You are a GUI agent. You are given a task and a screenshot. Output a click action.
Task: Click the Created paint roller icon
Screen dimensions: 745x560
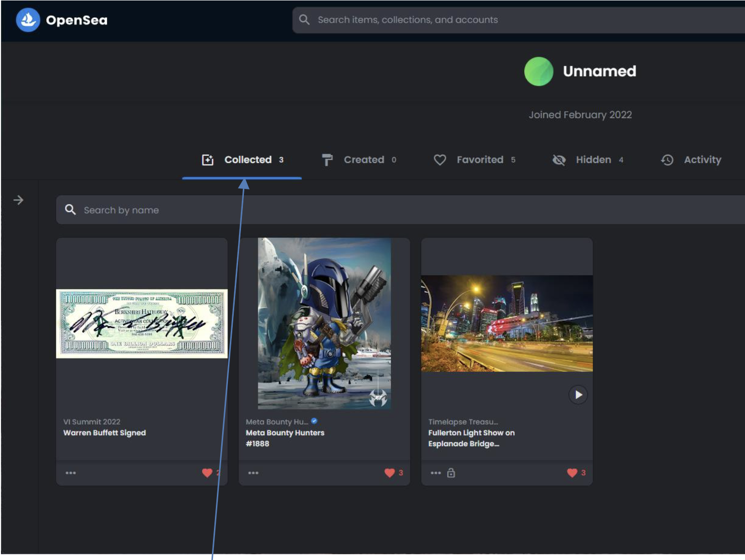coord(327,160)
